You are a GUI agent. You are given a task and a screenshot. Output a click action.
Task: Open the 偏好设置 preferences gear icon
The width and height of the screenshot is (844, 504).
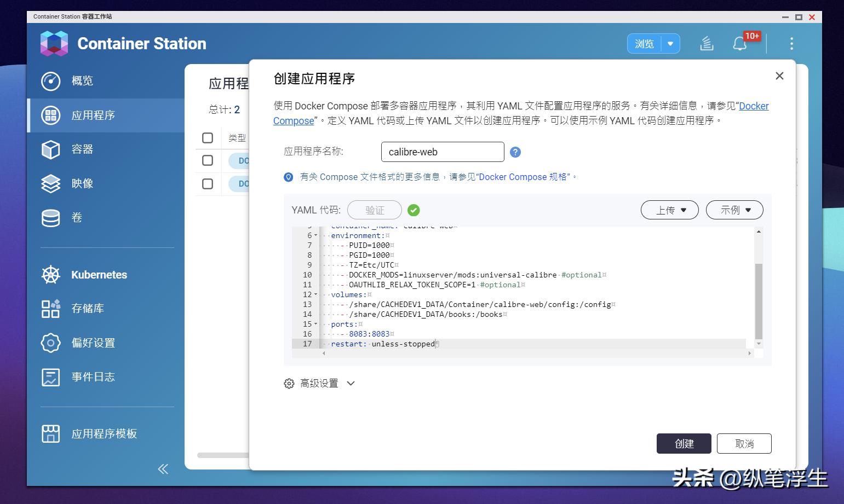coord(51,343)
